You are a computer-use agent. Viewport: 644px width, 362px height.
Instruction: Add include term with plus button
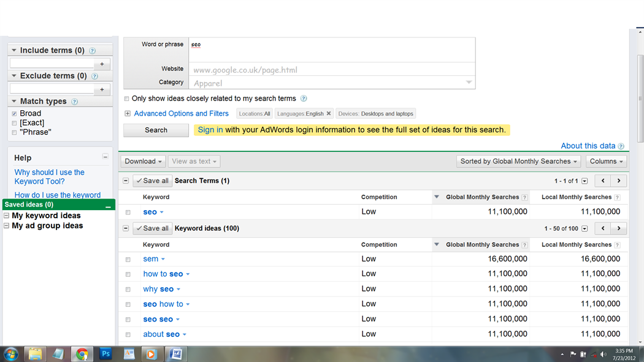(102, 64)
